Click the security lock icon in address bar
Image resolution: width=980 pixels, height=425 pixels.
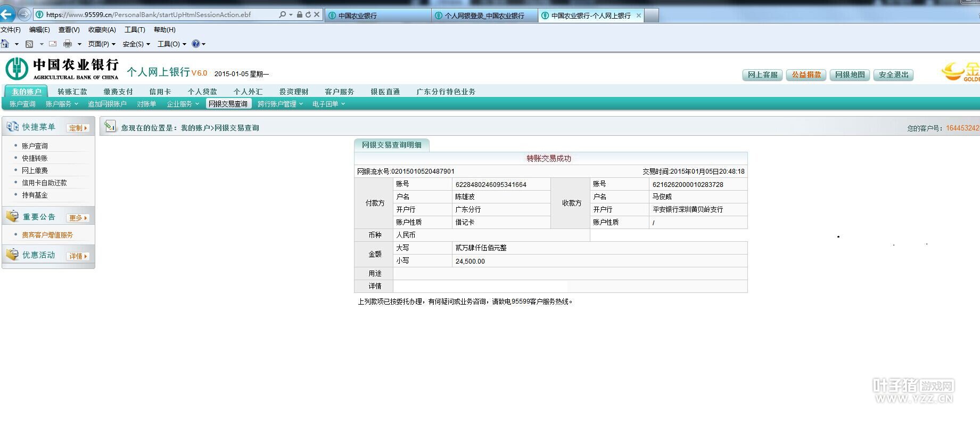300,14
